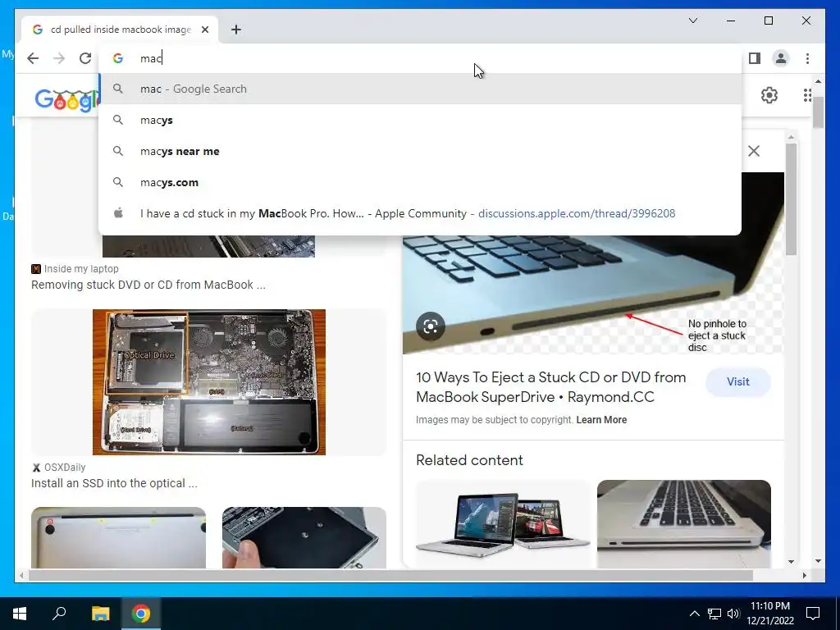Switch to the 'cd pulled inside macbook image' tab
Viewport: 840px width, 630px height.
click(120, 30)
